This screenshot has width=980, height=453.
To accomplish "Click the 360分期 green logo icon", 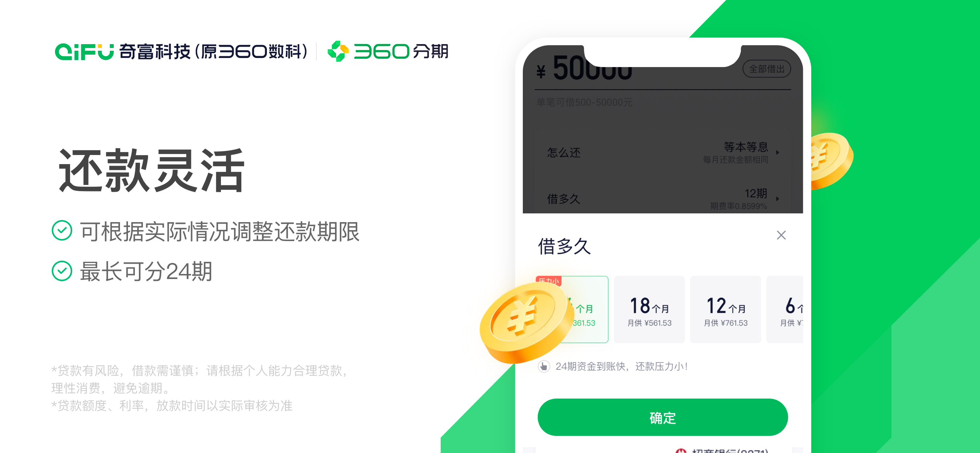I will (338, 51).
